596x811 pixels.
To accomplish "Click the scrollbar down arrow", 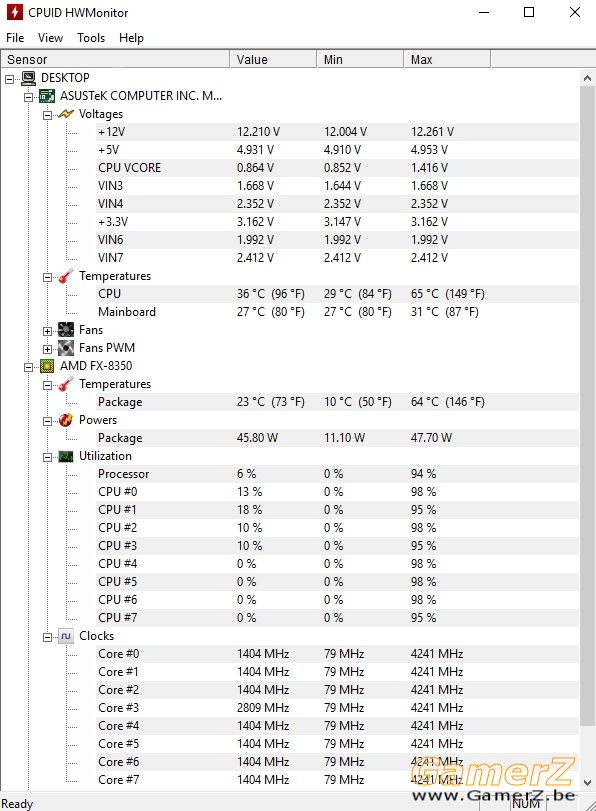I will 587,783.
